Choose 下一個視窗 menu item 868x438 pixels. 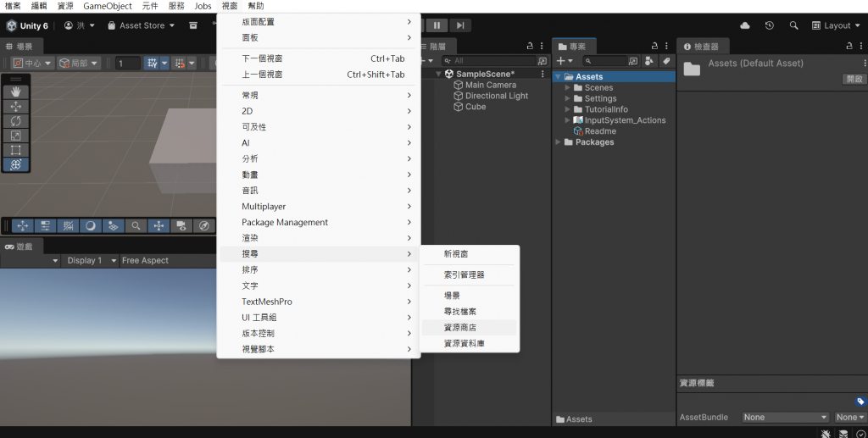pyautogui.click(x=319, y=58)
